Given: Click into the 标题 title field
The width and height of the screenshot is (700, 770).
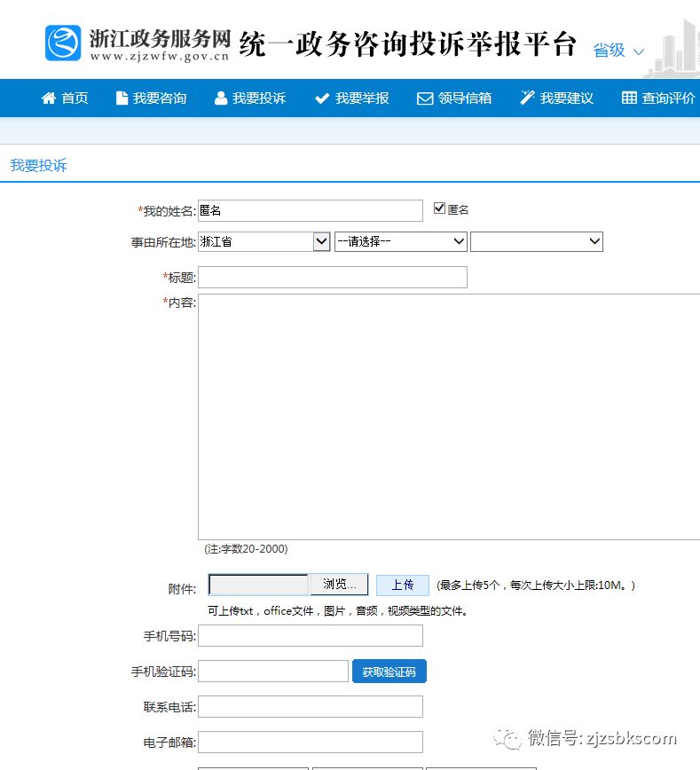Looking at the screenshot, I should coord(333,277).
